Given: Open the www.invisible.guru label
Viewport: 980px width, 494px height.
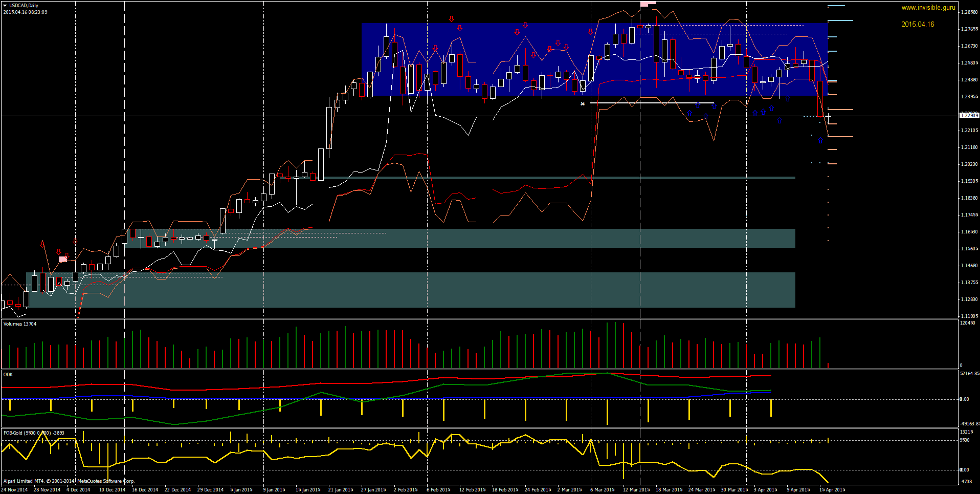Looking at the screenshot, I should tap(928, 8).
